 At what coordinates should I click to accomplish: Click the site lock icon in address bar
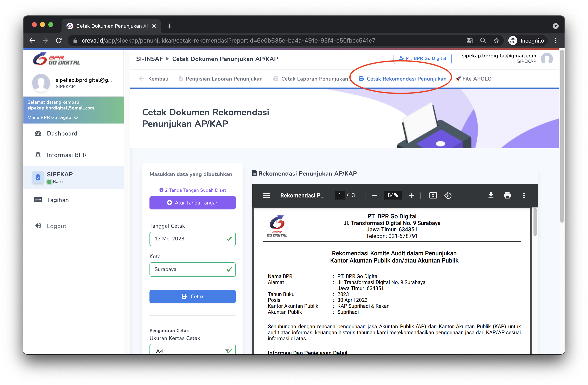click(x=75, y=40)
